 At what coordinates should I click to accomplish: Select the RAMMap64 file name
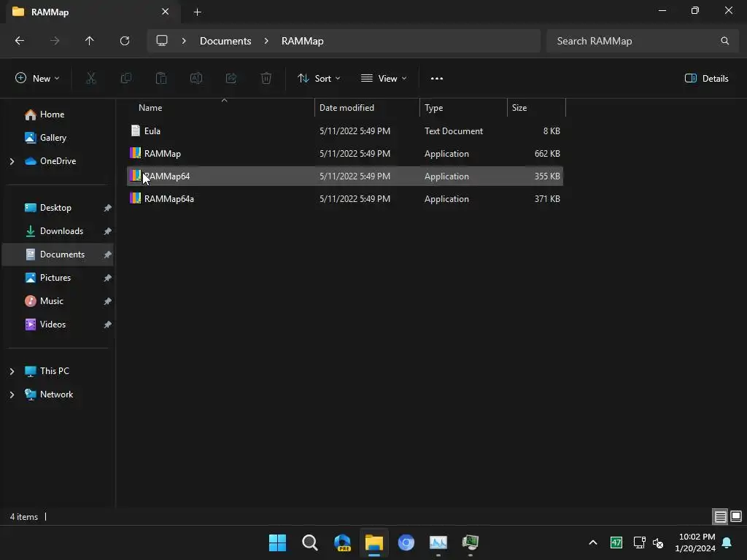tap(167, 176)
